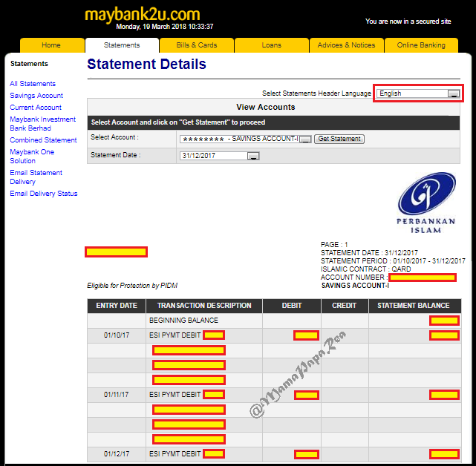Open Maybank Investment Bank Berhad link

tap(42, 123)
